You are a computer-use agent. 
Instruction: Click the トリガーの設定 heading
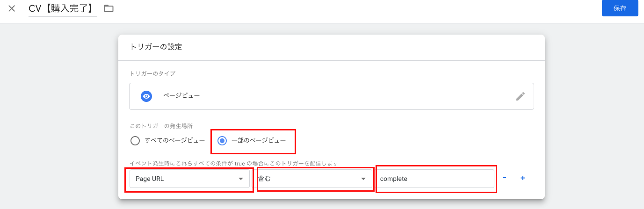tap(156, 47)
